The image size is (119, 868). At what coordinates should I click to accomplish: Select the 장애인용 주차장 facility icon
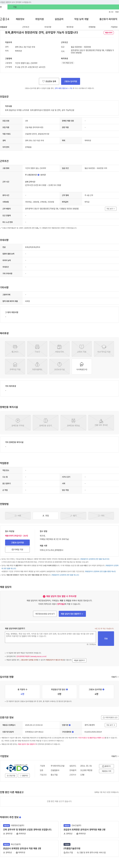(18, 423)
